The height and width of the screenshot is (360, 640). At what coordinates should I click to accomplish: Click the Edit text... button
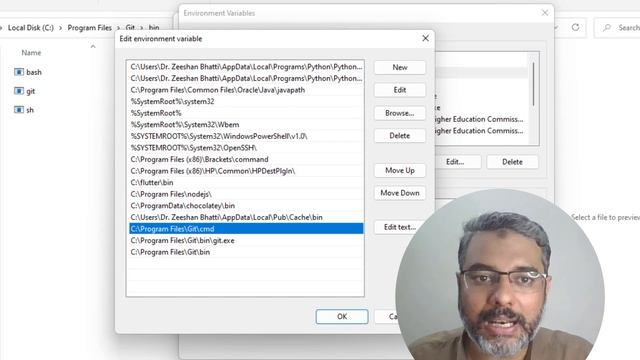tap(400, 227)
